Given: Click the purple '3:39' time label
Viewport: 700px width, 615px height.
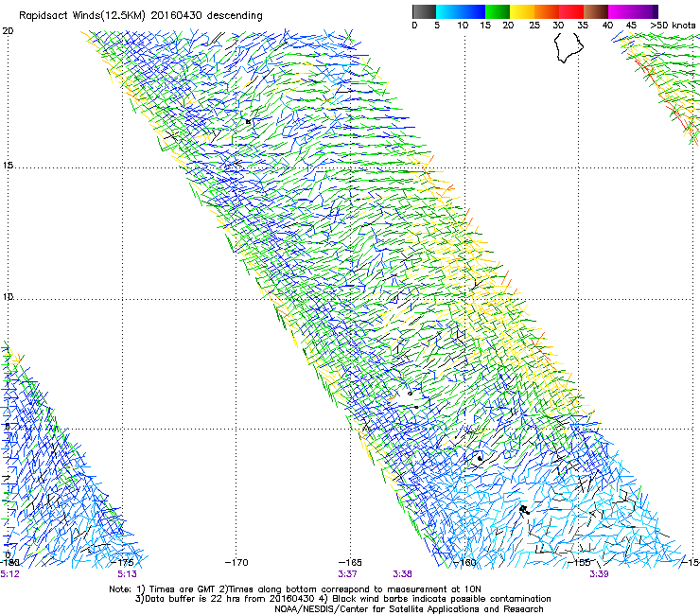Looking at the screenshot, I should [599, 574].
